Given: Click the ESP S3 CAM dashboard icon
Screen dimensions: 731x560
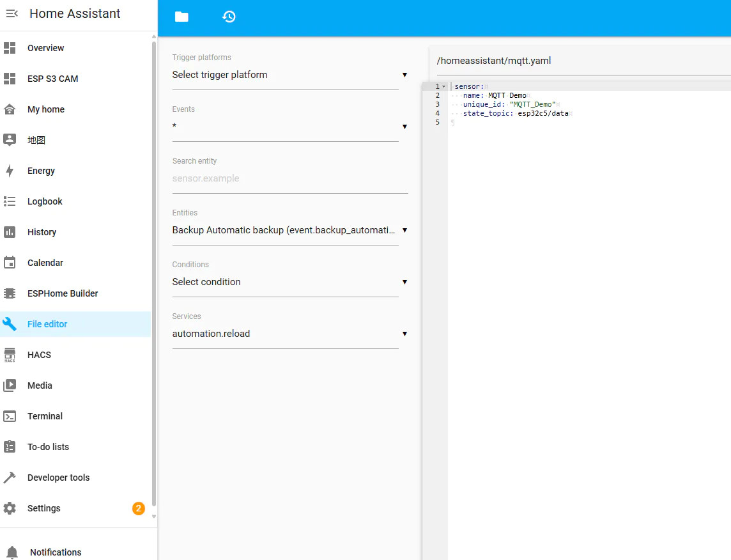Looking at the screenshot, I should point(10,79).
